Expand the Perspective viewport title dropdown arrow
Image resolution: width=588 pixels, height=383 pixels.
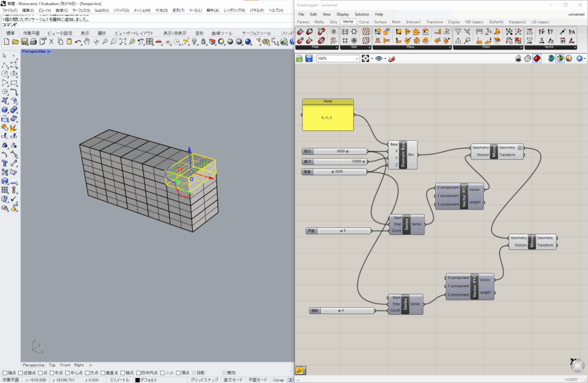[x=49, y=52]
